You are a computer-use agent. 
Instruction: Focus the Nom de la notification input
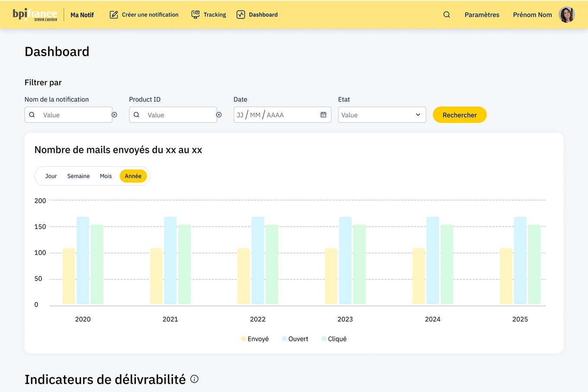[68, 115]
